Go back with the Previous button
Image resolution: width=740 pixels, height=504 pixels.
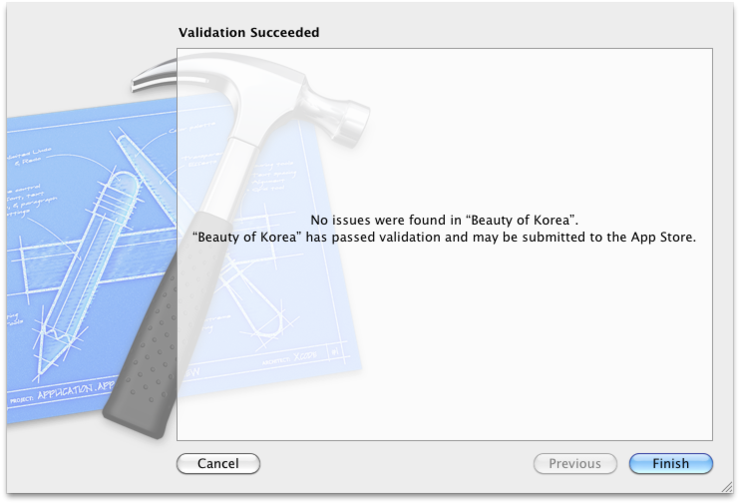point(575,463)
